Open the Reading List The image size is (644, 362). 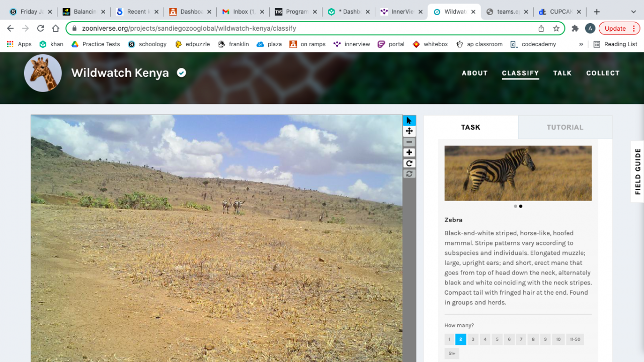click(615, 44)
